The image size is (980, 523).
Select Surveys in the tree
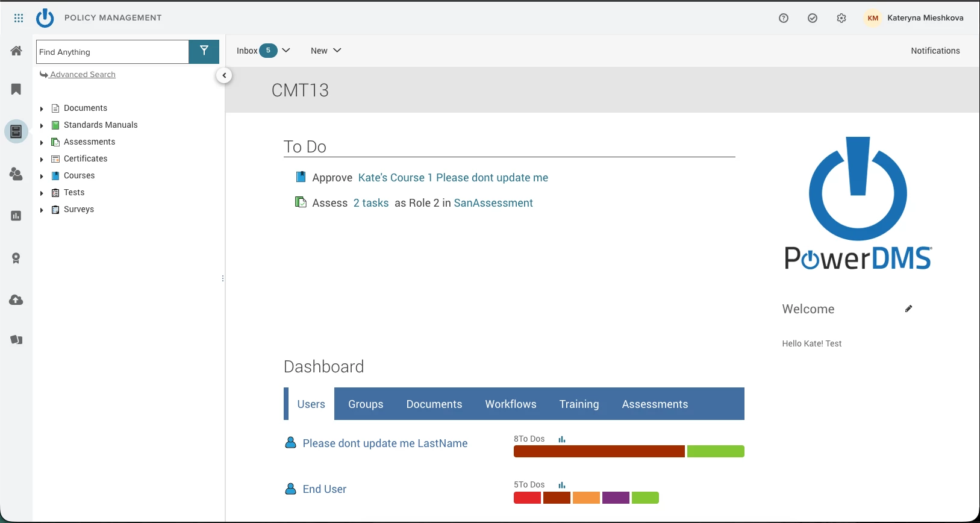(x=79, y=209)
